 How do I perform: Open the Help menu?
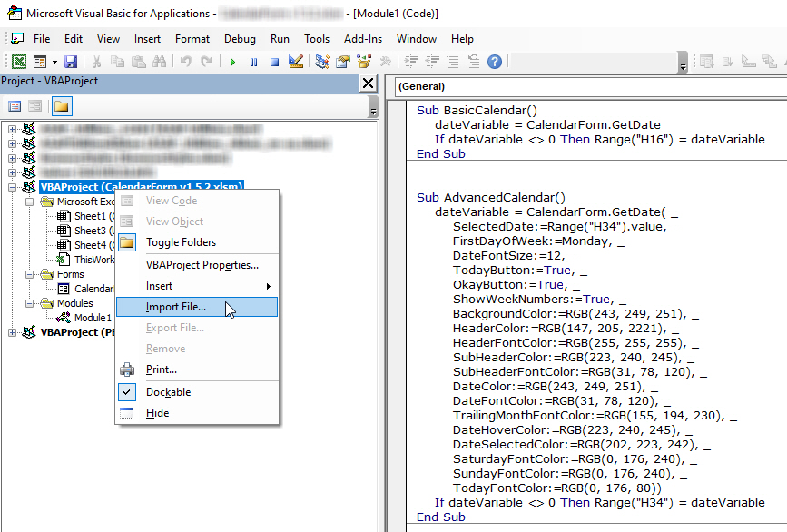pos(462,39)
